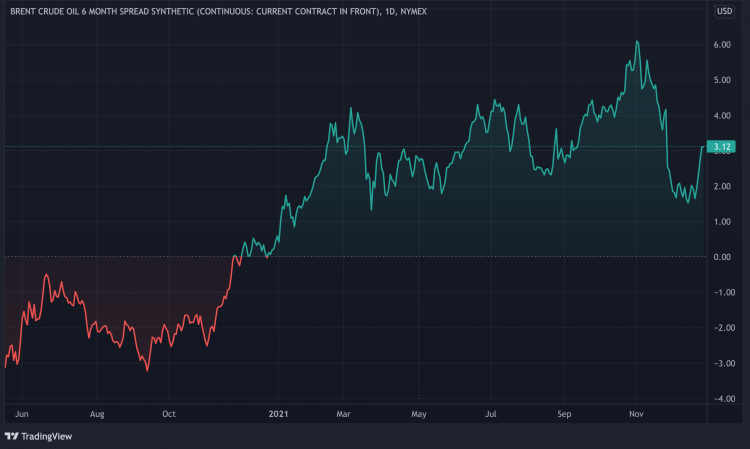750x449 pixels.
Task: Select the 4.00 price axis label
Action: point(722,116)
